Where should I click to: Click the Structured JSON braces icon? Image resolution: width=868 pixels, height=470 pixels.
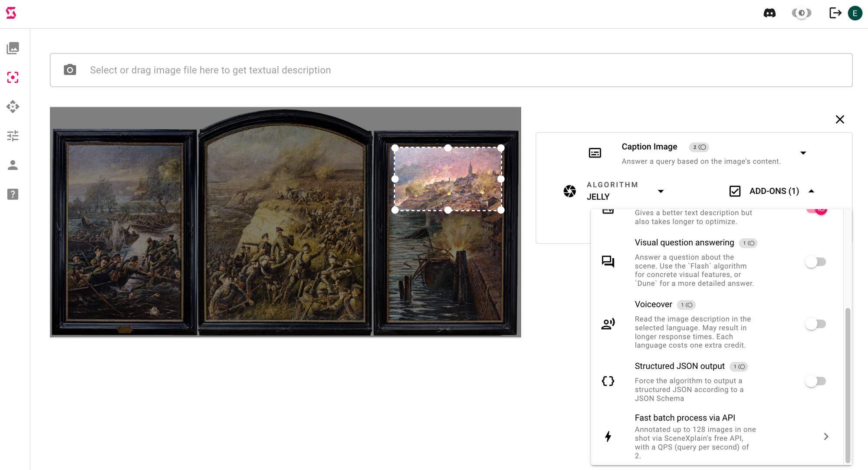tap(608, 381)
